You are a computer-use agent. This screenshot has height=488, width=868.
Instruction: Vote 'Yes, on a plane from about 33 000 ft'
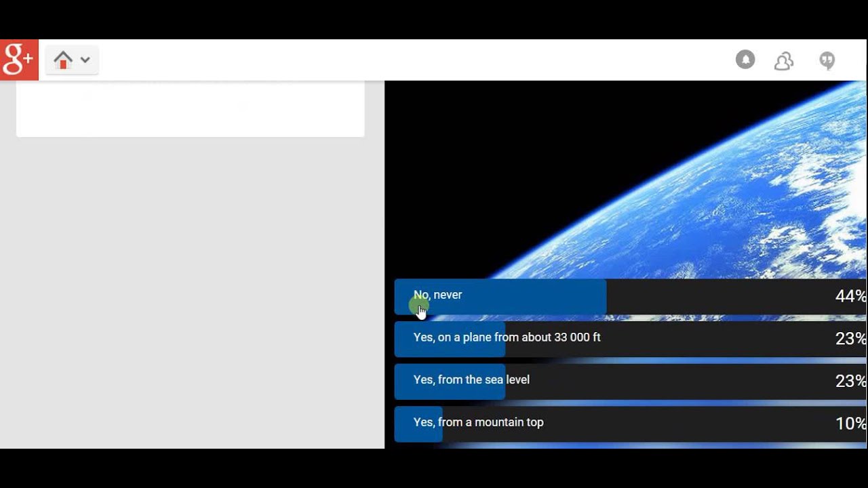point(630,338)
